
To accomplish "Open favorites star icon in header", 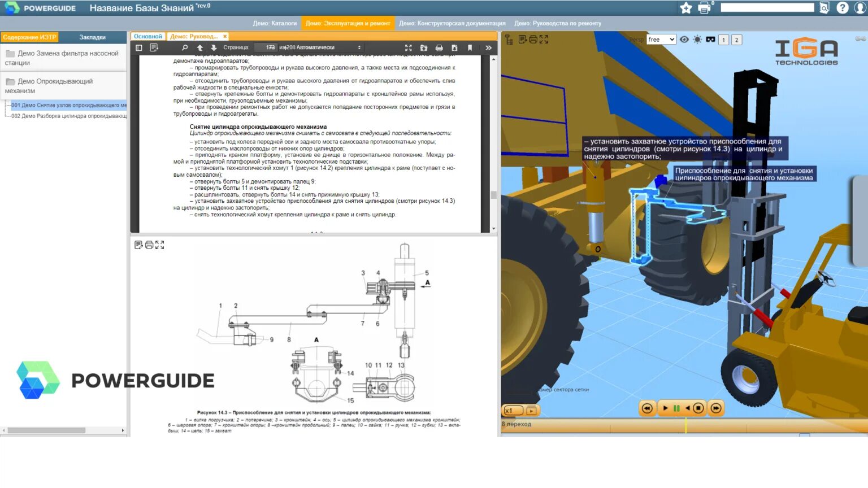I will coord(686,8).
